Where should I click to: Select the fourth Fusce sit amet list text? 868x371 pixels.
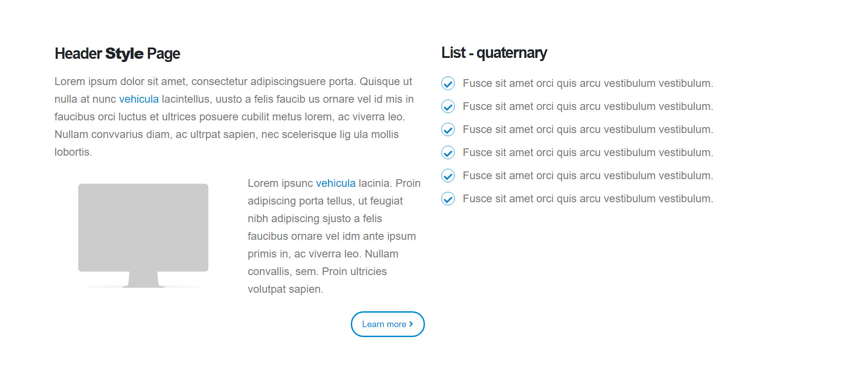pos(588,152)
